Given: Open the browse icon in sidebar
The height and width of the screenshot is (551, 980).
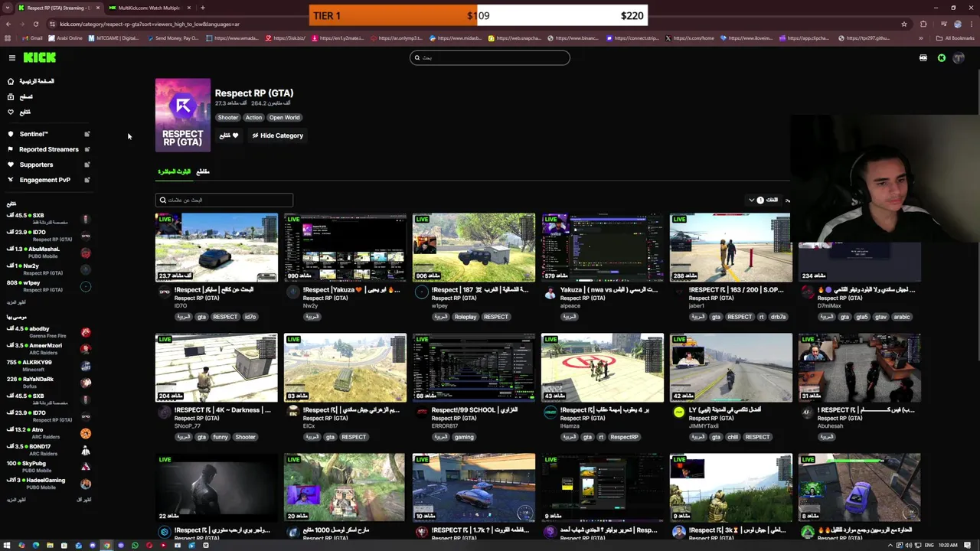Looking at the screenshot, I should click(x=11, y=96).
